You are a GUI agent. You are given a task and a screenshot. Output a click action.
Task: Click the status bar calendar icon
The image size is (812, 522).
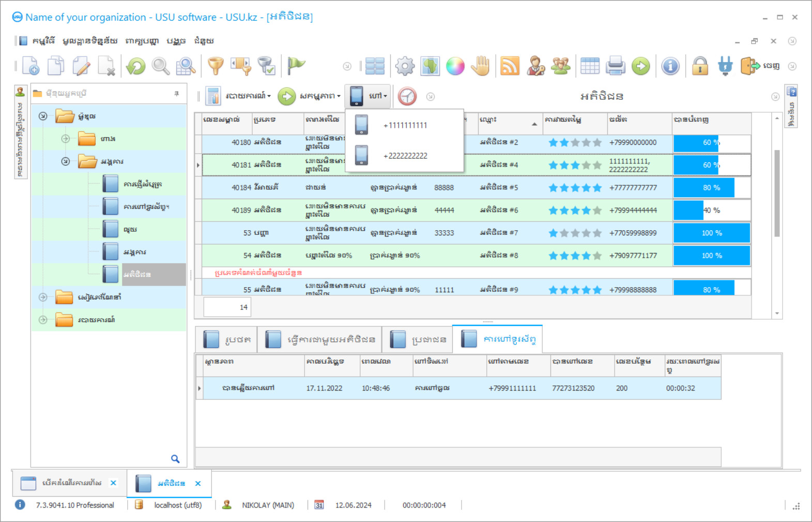click(319, 505)
